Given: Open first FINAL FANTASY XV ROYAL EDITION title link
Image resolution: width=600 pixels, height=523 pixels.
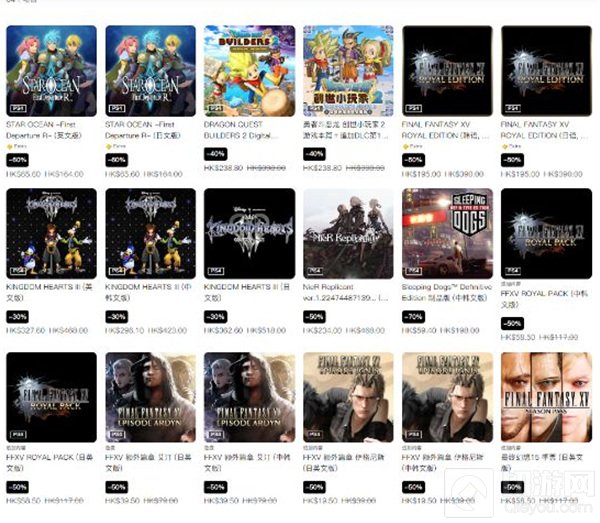Looking at the screenshot, I should 446,130.
